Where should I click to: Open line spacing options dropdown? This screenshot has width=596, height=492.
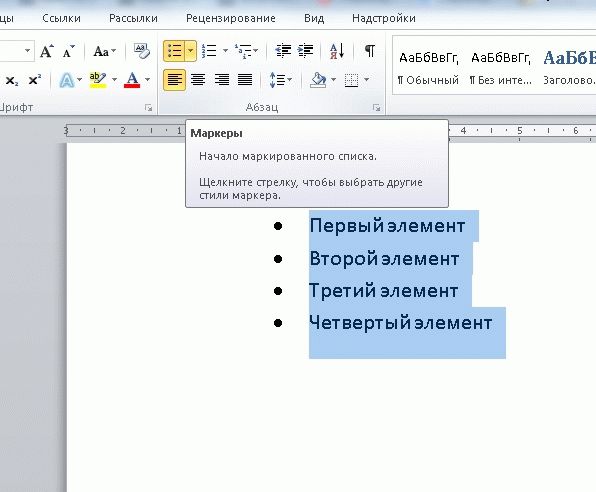(x=281, y=80)
